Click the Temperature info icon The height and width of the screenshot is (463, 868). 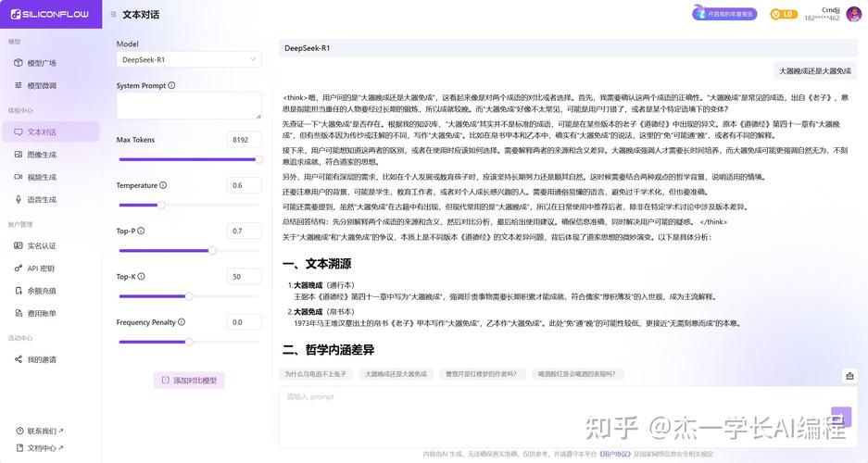[163, 185]
